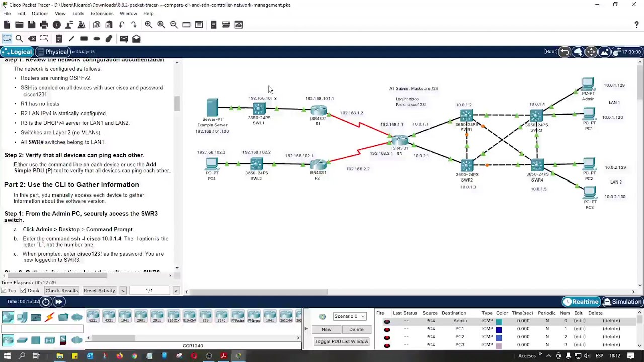Zoom in on the workspace
Image resolution: width=644 pixels, height=362 pixels.
[x=149, y=25]
